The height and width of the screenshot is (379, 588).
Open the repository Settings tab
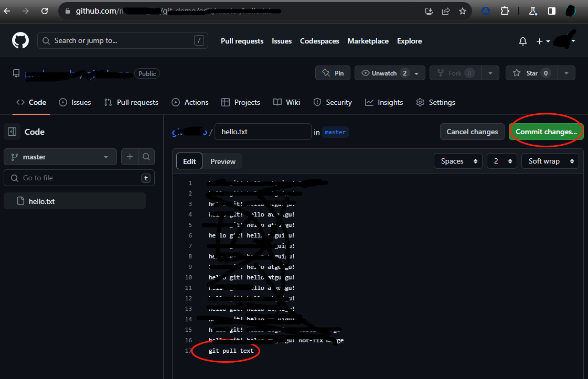pyautogui.click(x=436, y=102)
